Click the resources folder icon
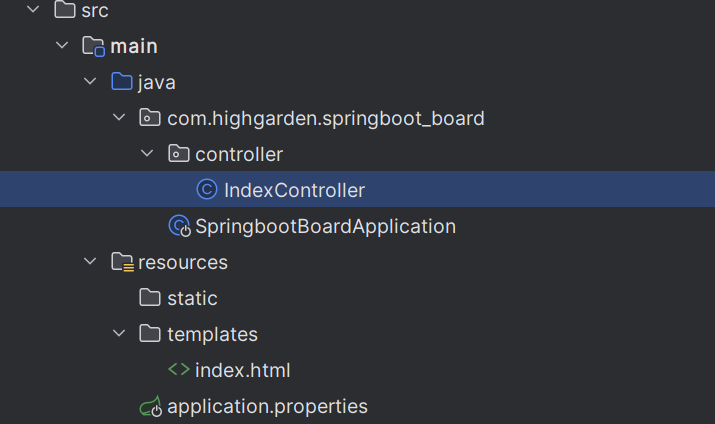Screen dimensions: 715x424 pyautogui.click(x=122, y=262)
